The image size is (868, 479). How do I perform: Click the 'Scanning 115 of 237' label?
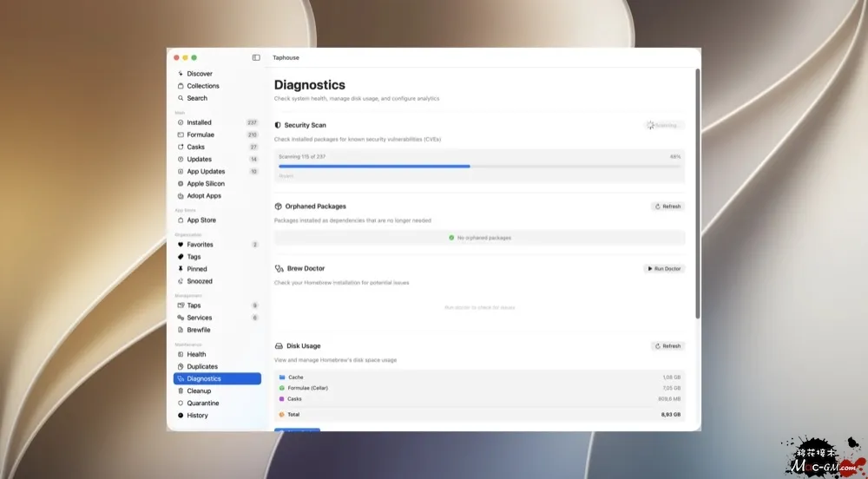pyautogui.click(x=302, y=156)
